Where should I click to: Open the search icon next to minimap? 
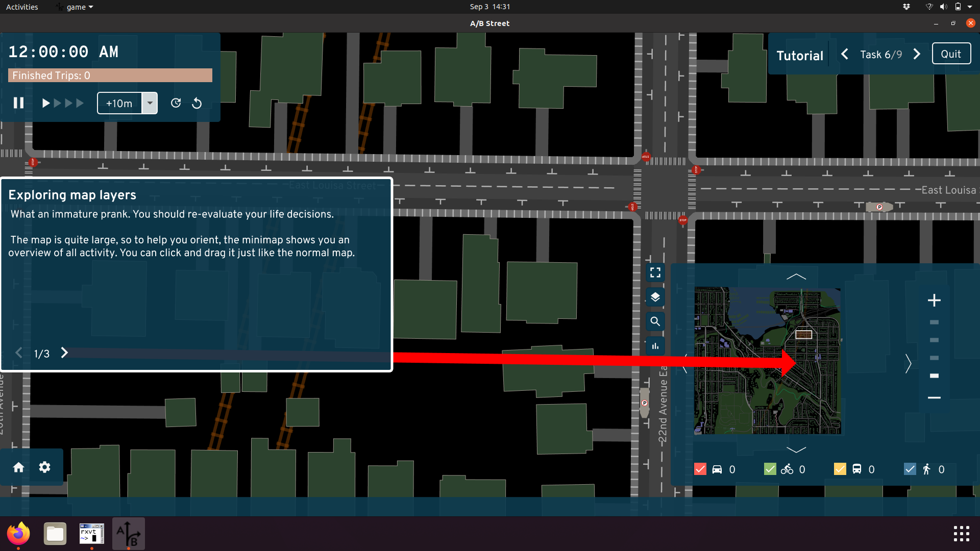pos(655,321)
